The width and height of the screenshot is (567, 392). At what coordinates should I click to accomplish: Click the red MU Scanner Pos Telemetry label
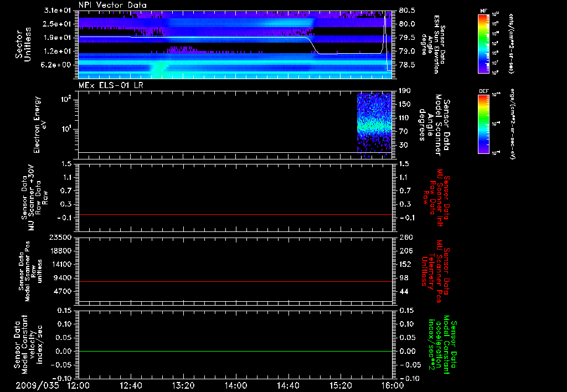[x=436, y=271]
